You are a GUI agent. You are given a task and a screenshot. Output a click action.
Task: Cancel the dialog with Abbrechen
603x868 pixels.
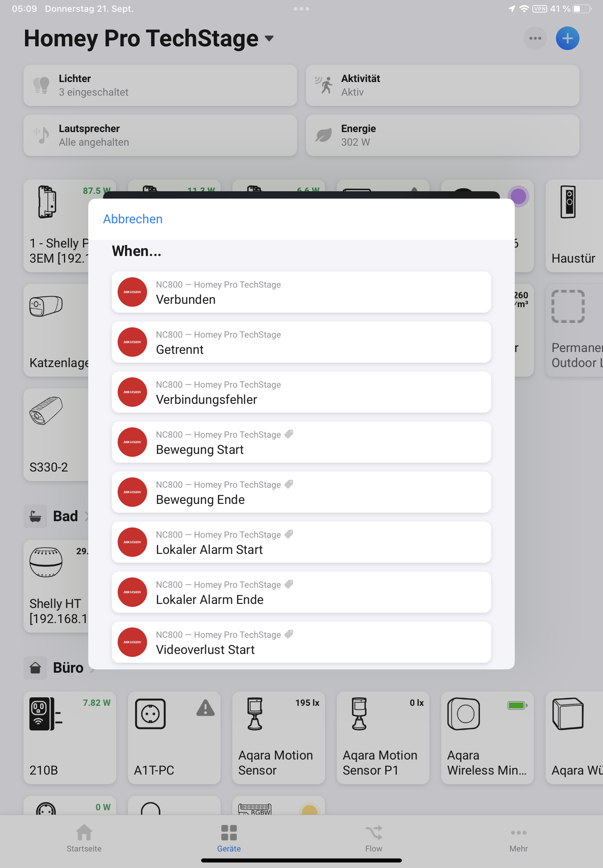tap(133, 219)
